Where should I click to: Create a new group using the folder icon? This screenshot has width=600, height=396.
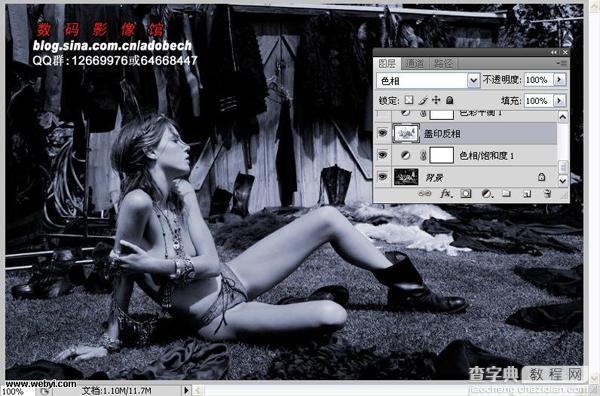click(x=506, y=194)
